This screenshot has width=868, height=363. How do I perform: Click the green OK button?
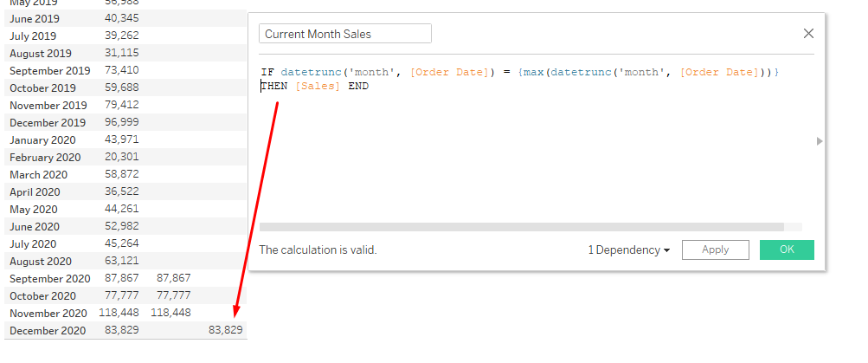tap(787, 250)
